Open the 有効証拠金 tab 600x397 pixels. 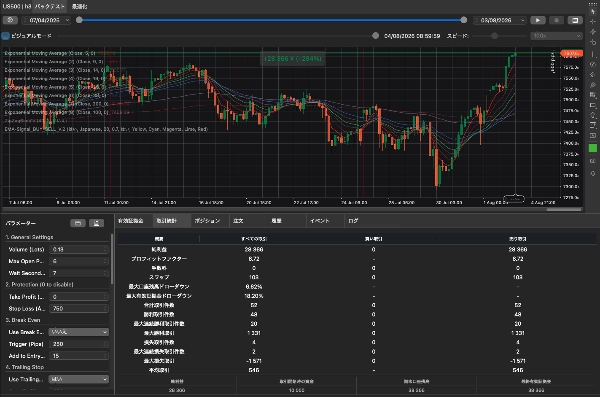tap(130, 221)
